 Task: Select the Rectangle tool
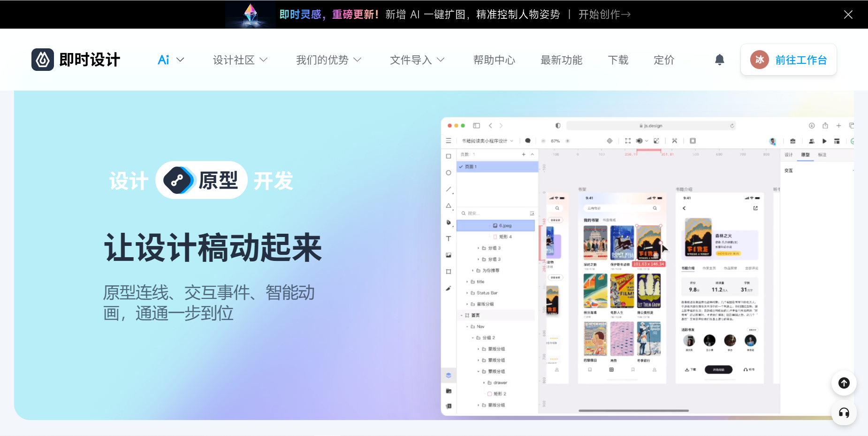coord(449,156)
